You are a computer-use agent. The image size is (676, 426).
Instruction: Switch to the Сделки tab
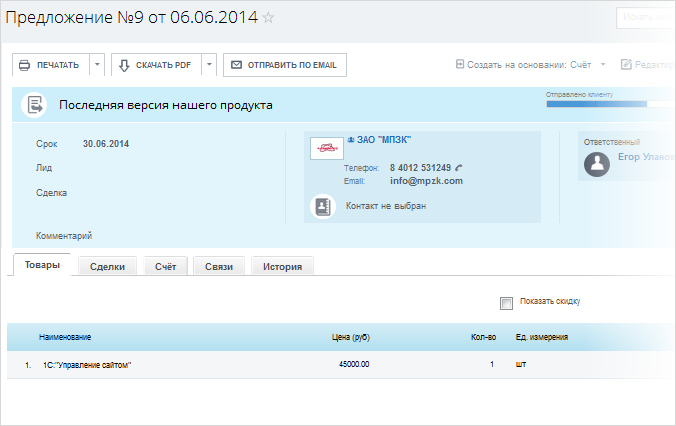click(107, 266)
